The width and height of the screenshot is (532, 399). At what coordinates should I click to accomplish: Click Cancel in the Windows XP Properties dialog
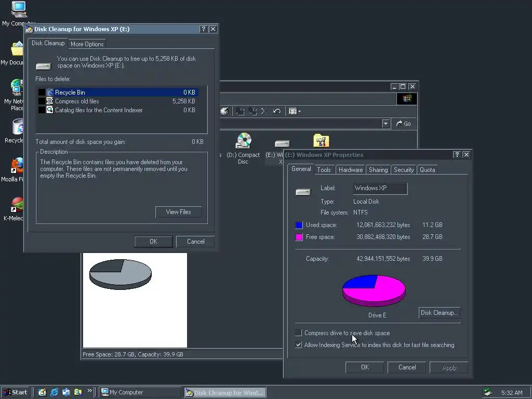click(x=407, y=367)
